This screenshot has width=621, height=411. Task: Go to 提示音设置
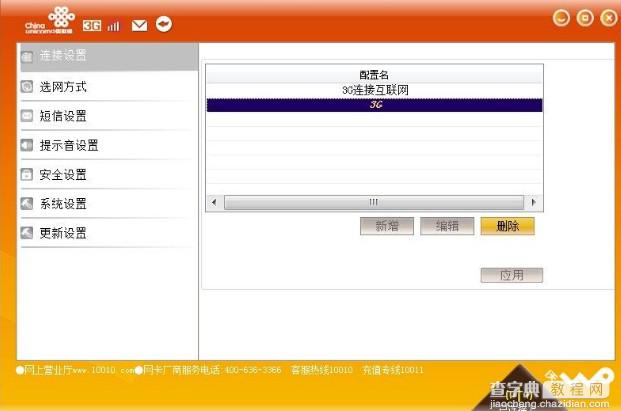click(x=109, y=145)
